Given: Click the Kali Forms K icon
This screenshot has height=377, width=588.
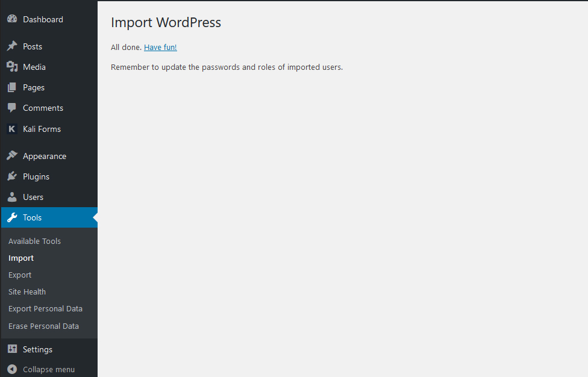Looking at the screenshot, I should tap(12, 129).
